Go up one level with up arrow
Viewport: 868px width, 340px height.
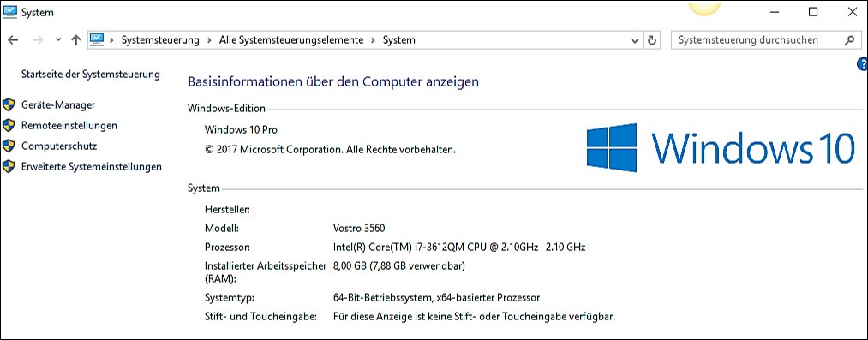click(x=76, y=39)
